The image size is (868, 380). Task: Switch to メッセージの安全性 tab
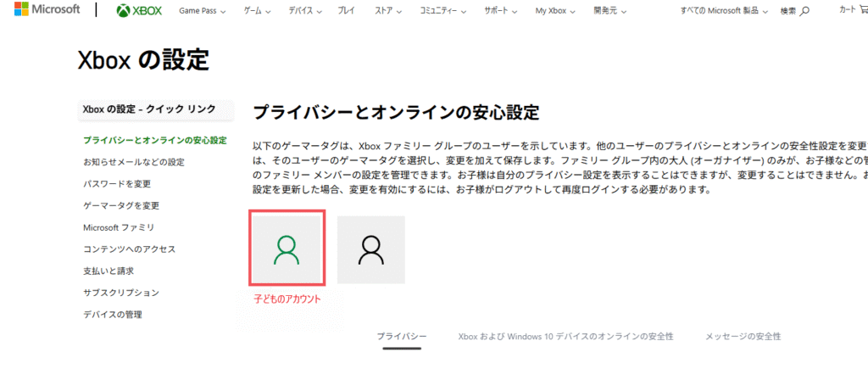click(x=743, y=336)
